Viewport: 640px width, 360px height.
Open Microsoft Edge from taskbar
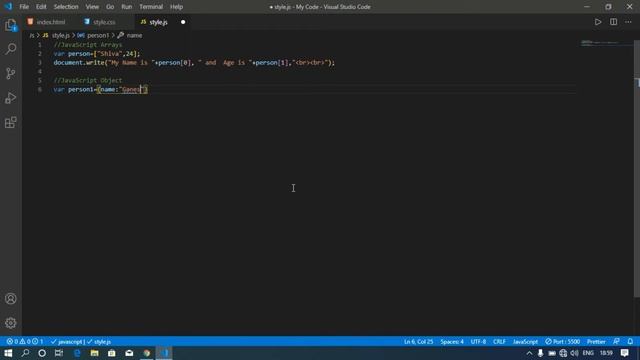[x=77, y=353]
